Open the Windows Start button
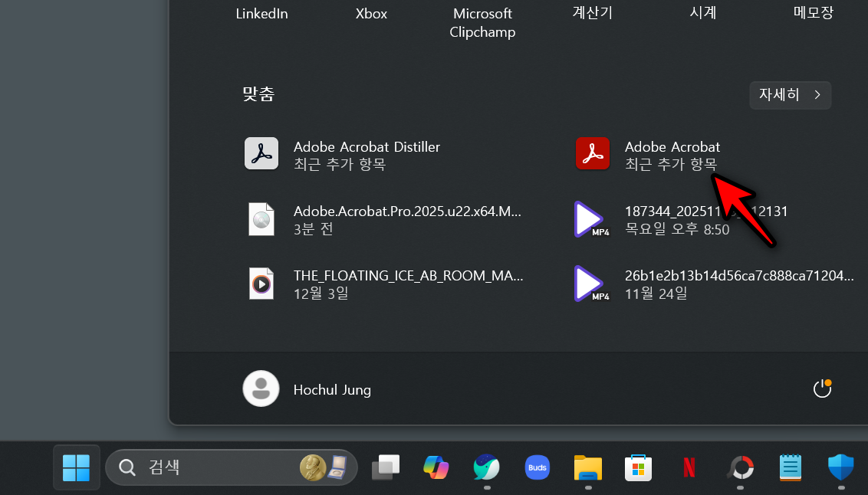868x495 pixels. click(x=77, y=467)
